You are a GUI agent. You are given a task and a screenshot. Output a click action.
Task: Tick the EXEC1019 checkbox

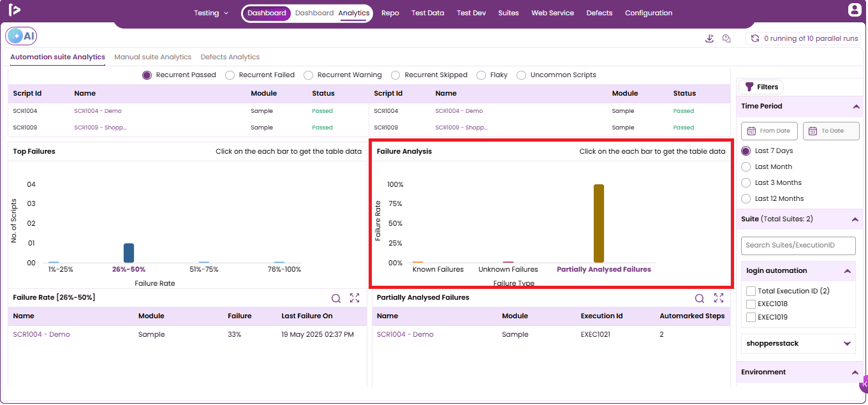(x=751, y=317)
